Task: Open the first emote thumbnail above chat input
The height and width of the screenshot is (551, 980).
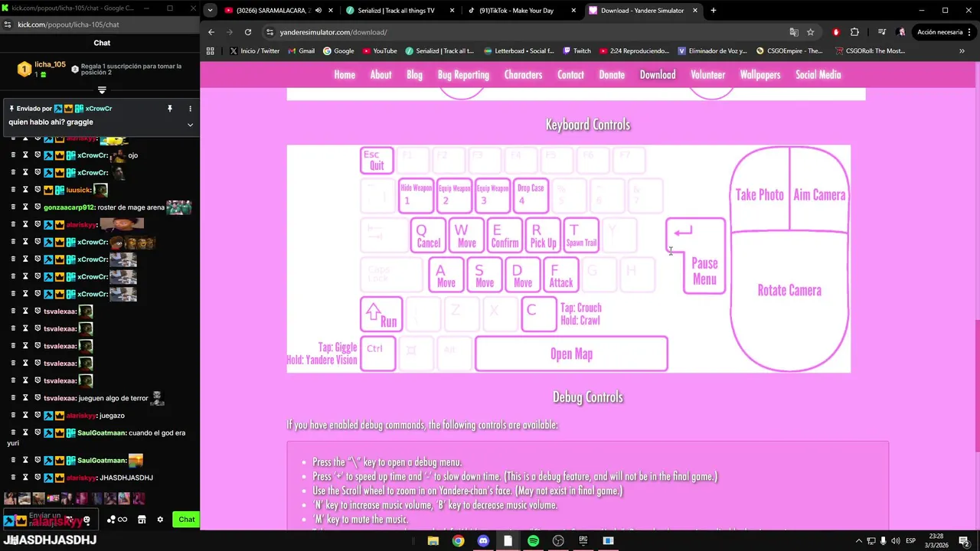Action: pyautogui.click(x=9, y=499)
